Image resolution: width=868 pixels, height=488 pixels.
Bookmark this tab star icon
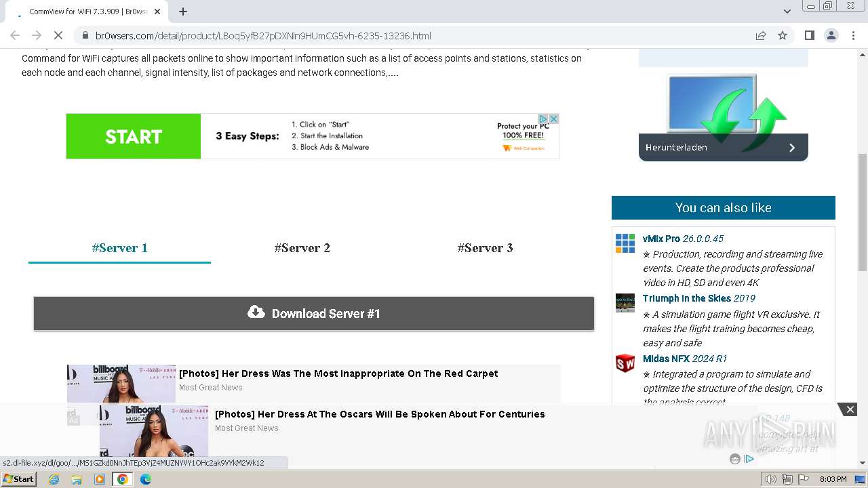click(x=783, y=35)
